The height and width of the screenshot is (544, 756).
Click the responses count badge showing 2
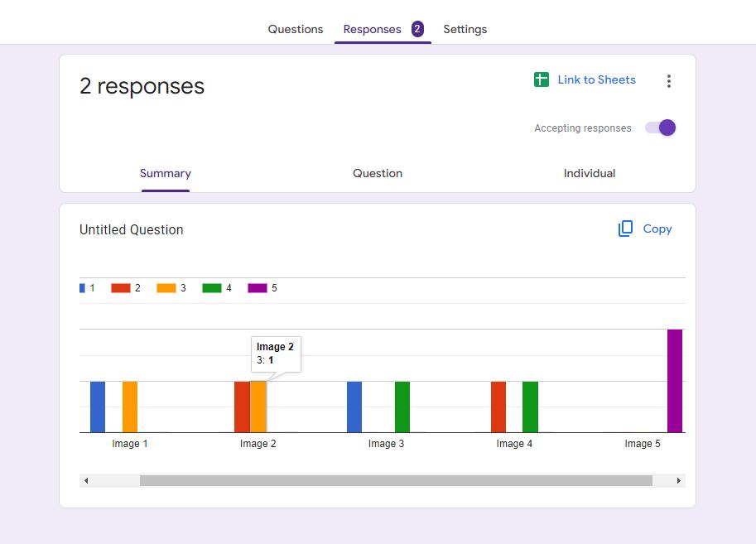tap(417, 29)
